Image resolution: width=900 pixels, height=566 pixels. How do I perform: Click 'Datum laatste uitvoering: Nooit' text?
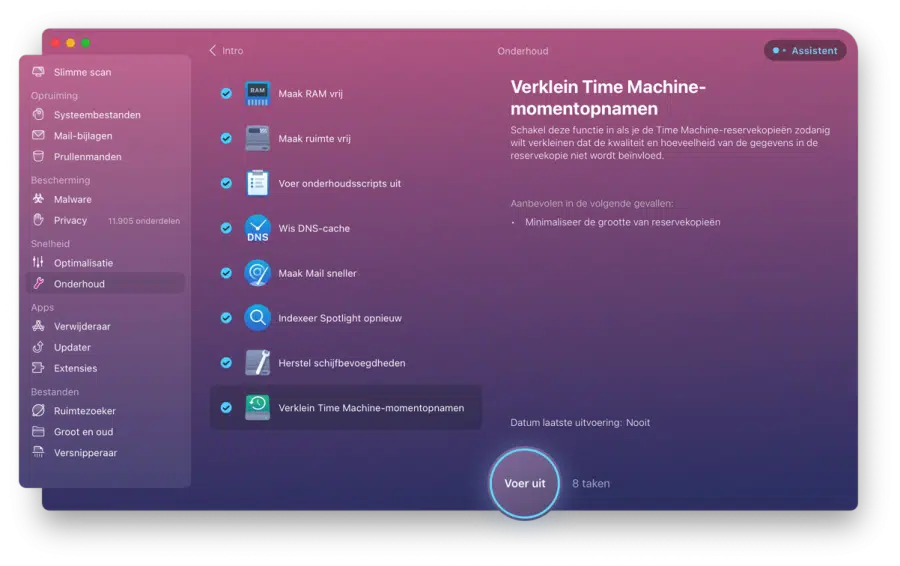[x=580, y=422]
